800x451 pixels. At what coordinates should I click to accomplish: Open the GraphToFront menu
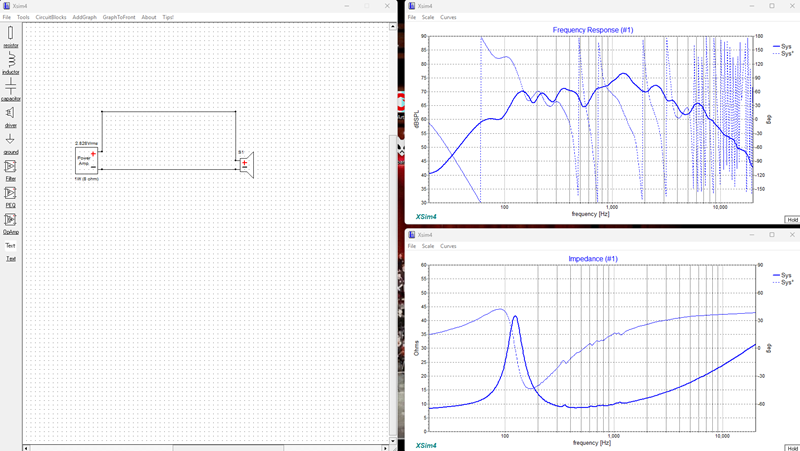pos(119,17)
